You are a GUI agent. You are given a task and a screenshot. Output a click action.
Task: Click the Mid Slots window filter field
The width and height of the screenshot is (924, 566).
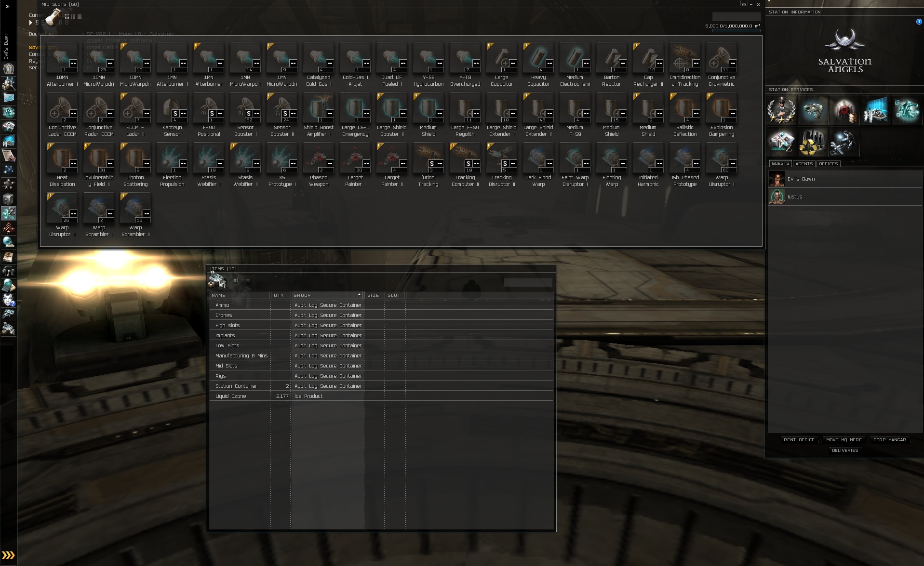tap(737, 16)
